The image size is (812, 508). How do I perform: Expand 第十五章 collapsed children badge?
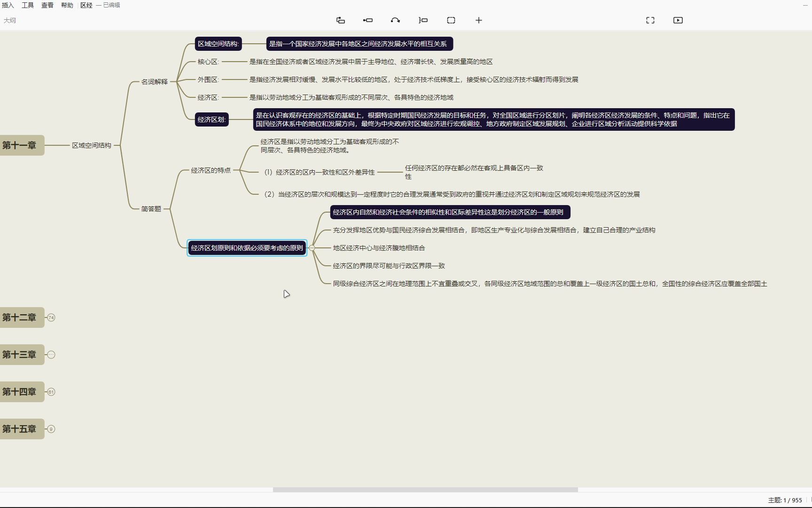pyautogui.click(x=51, y=429)
